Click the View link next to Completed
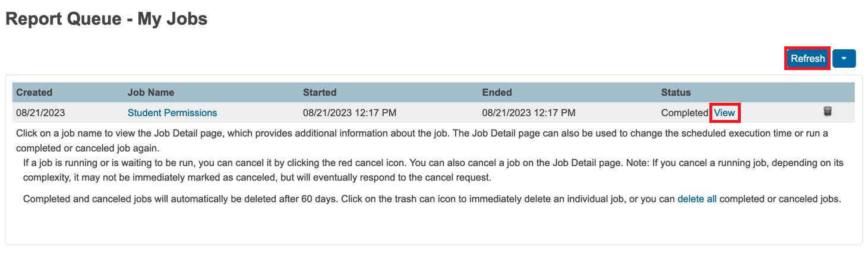This screenshot has width=868, height=253. point(724,113)
